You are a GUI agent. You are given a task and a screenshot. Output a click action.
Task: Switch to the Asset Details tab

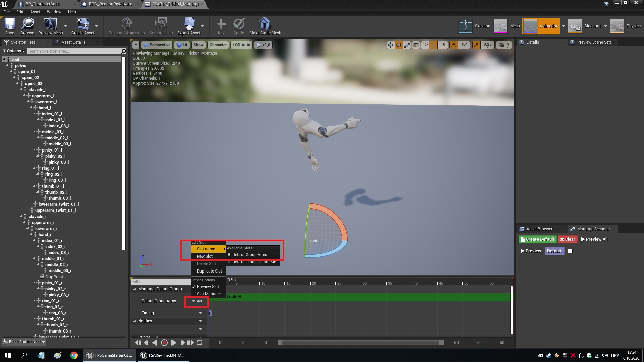(73, 42)
